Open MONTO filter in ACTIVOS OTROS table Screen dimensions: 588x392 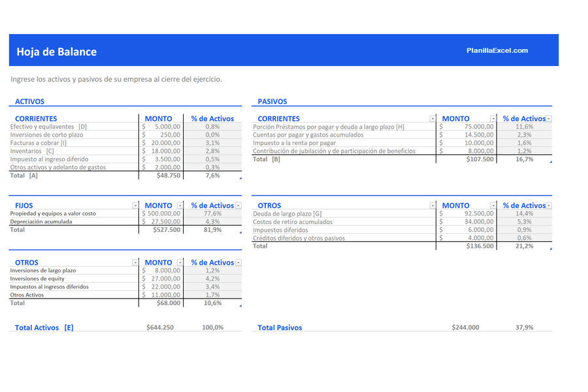(180, 263)
